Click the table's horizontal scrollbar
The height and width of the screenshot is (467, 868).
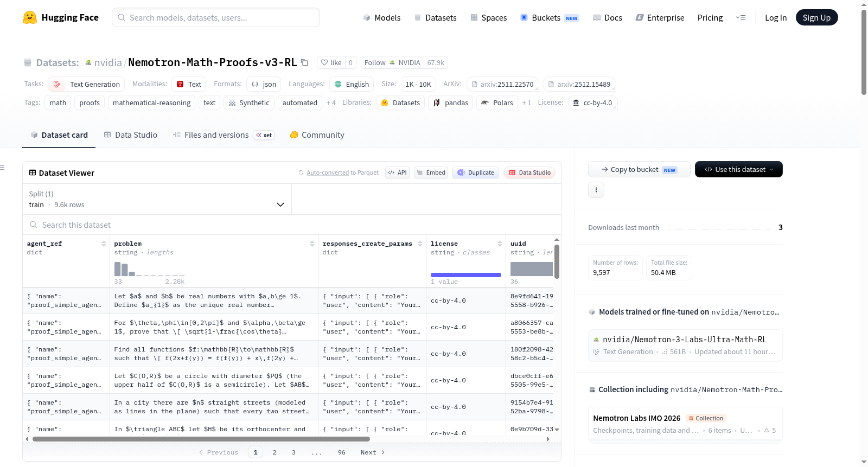201,439
